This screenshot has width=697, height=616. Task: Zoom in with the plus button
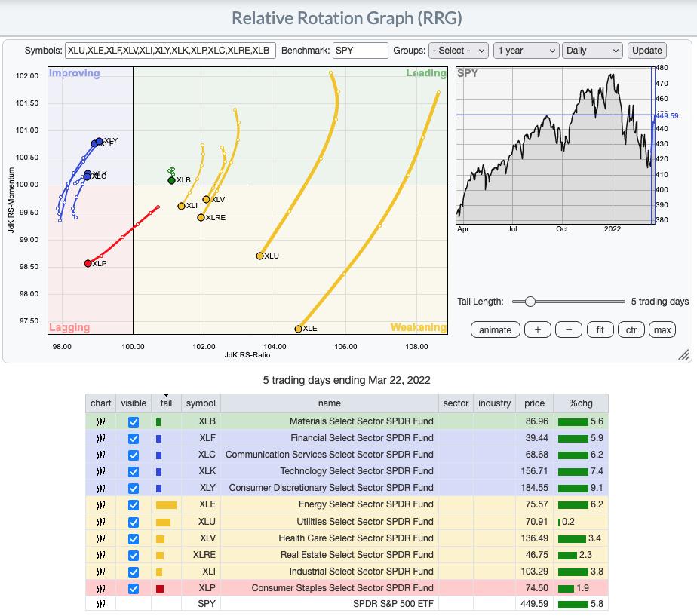pyautogui.click(x=538, y=329)
